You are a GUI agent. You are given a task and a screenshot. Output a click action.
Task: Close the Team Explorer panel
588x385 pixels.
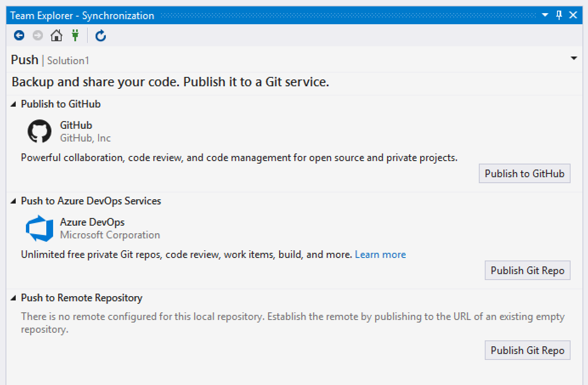pyautogui.click(x=573, y=15)
